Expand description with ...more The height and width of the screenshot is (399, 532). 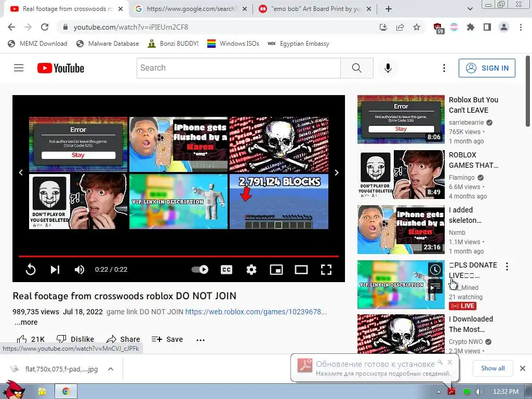(x=26, y=322)
